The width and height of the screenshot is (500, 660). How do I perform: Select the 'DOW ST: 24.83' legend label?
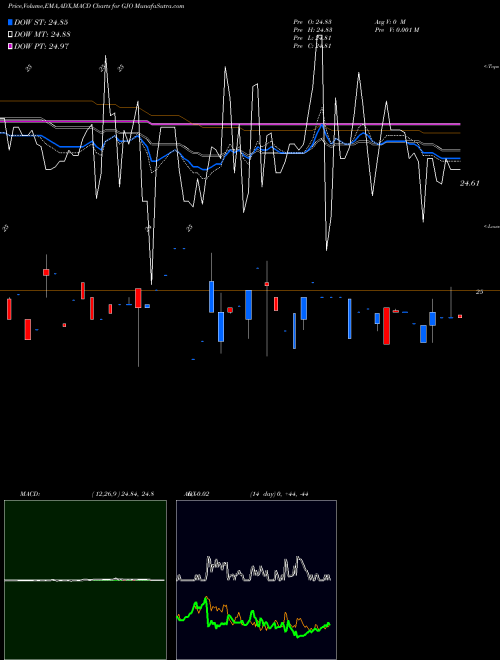pos(41,22)
